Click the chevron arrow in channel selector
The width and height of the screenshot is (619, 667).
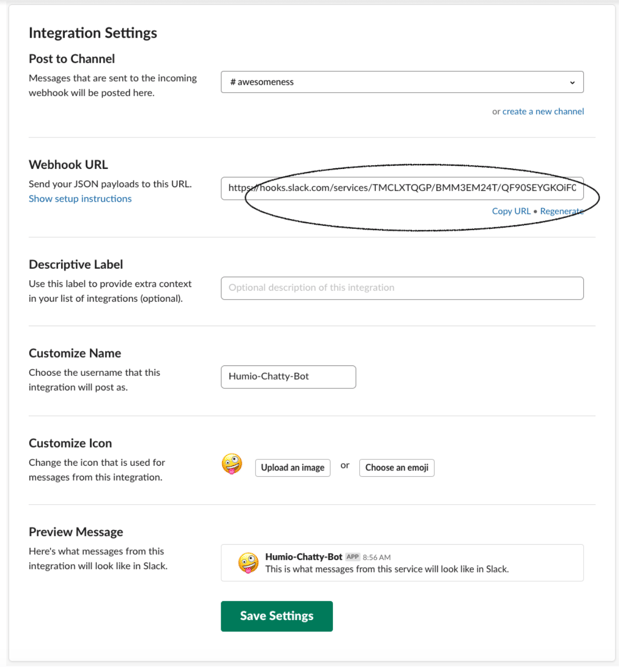572,83
